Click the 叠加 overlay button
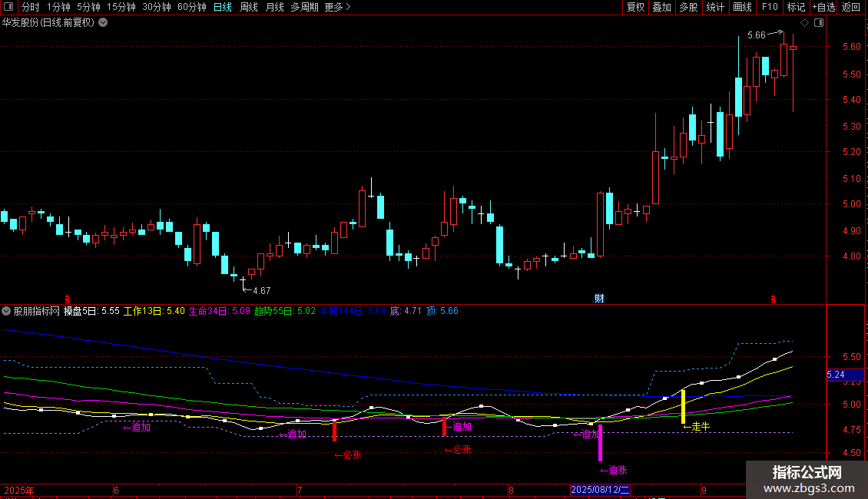The width and height of the screenshot is (868, 499). [x=661, y=7]
